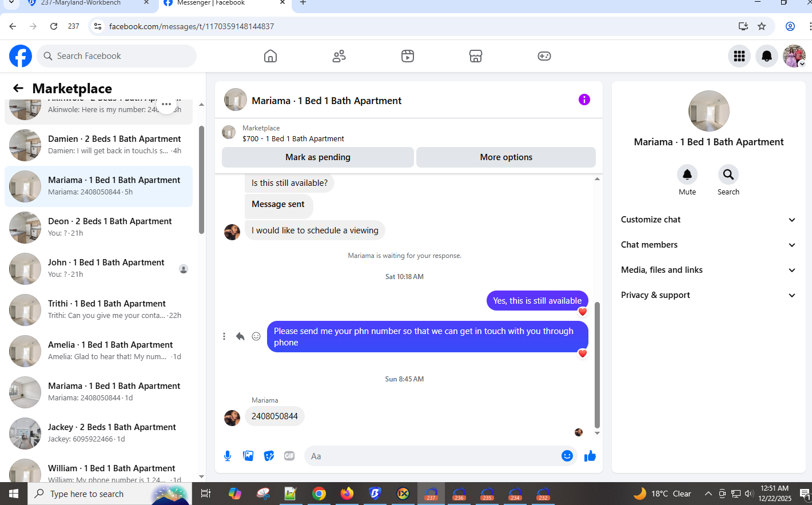Image resolution: width=812 pixels, height=505 pixels.
Task: Open account menu profile picture
Action: [x=794, y=56]
